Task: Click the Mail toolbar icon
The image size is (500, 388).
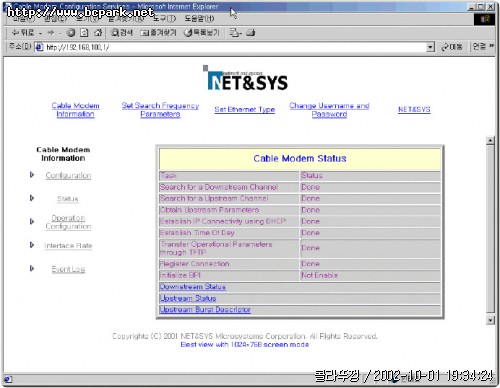Action: 235,33
